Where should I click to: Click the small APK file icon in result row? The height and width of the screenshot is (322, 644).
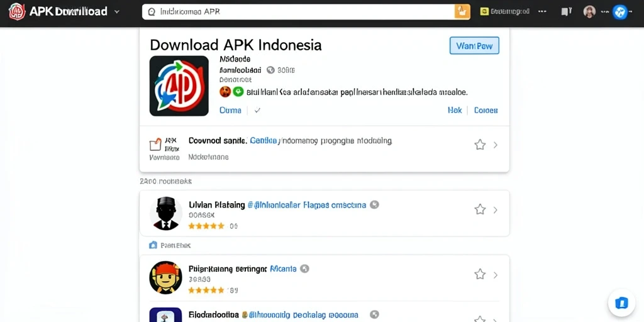(155, 145)
